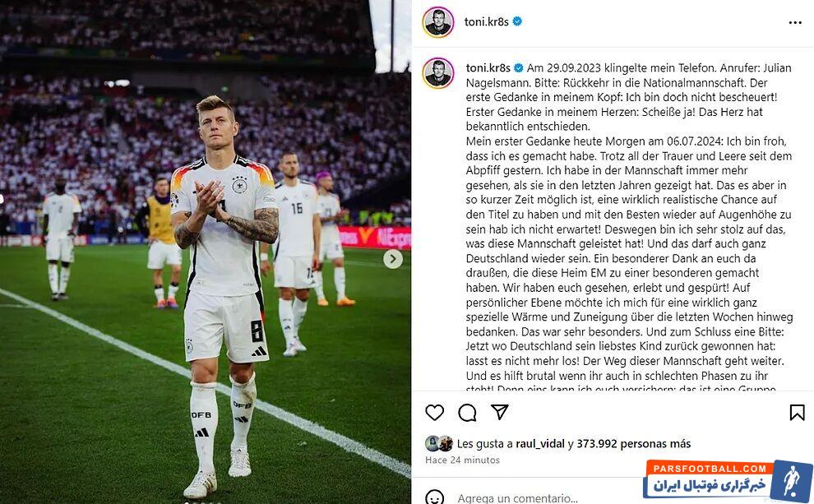814x504 pixels.
Task: Open the three-dot more options menu
Action: click(x=795, y=22)
